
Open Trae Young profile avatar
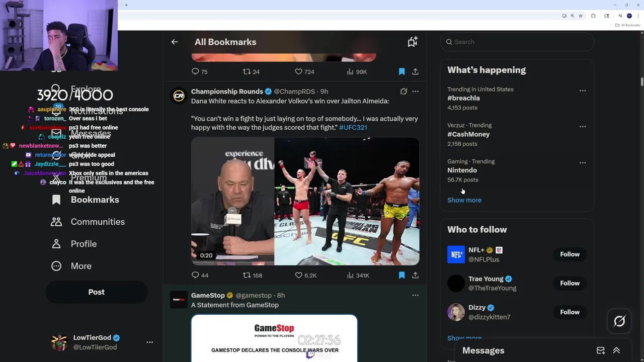coord(456,283)
